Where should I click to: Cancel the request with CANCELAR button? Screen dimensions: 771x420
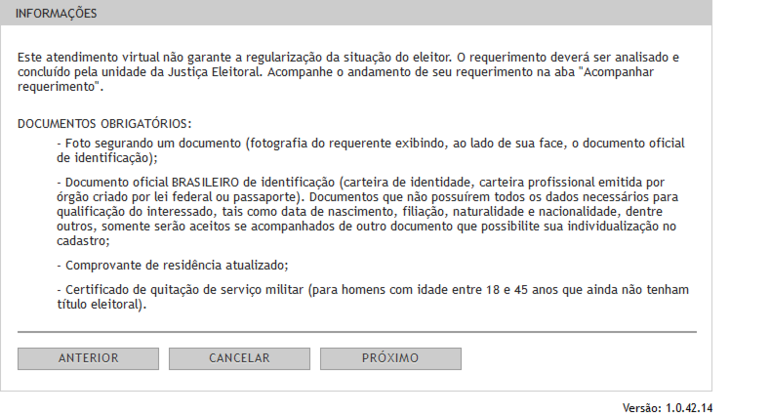click(x=239, y=359)
